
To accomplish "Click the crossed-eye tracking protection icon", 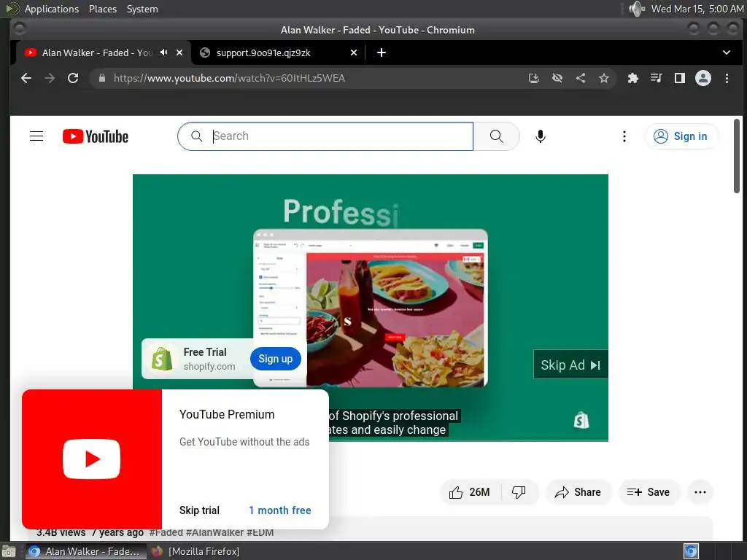I will click(557, 78).
